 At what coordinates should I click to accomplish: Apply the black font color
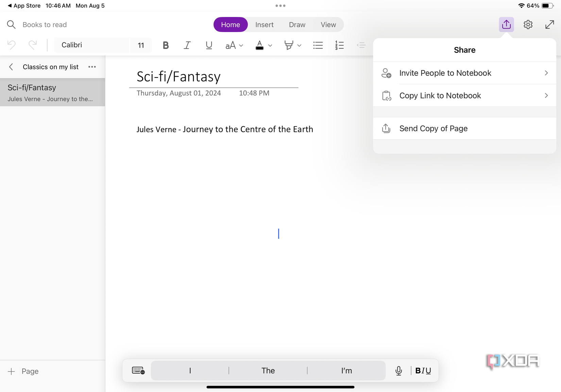coord(259,45)
